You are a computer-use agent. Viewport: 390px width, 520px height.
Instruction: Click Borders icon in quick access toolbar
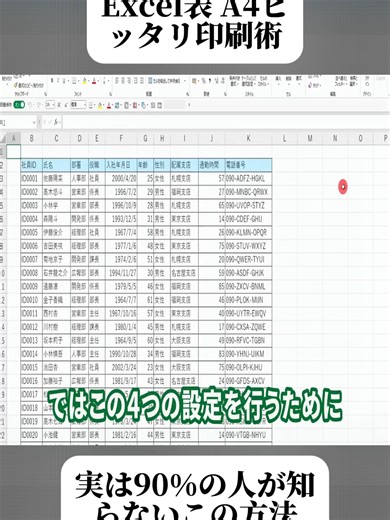[91, 105]
